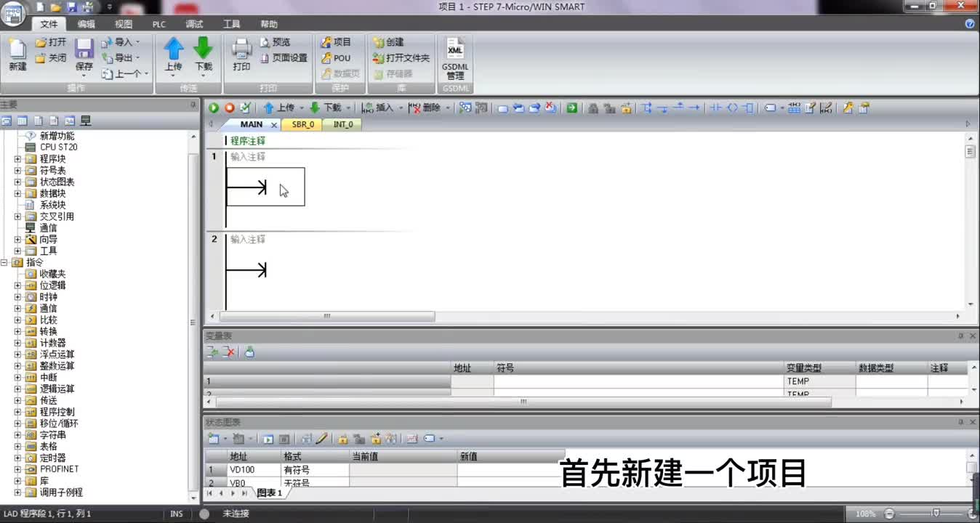Image resolution: width=980 pixels, height=523 pixels.
Task: Expand the Timers (定时器) instruction folder
Action: 17,458
